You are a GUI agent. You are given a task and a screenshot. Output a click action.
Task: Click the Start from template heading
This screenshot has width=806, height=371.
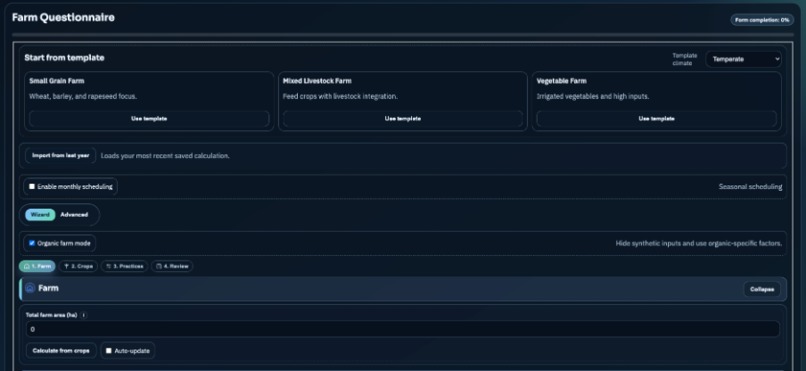(64, 58)
